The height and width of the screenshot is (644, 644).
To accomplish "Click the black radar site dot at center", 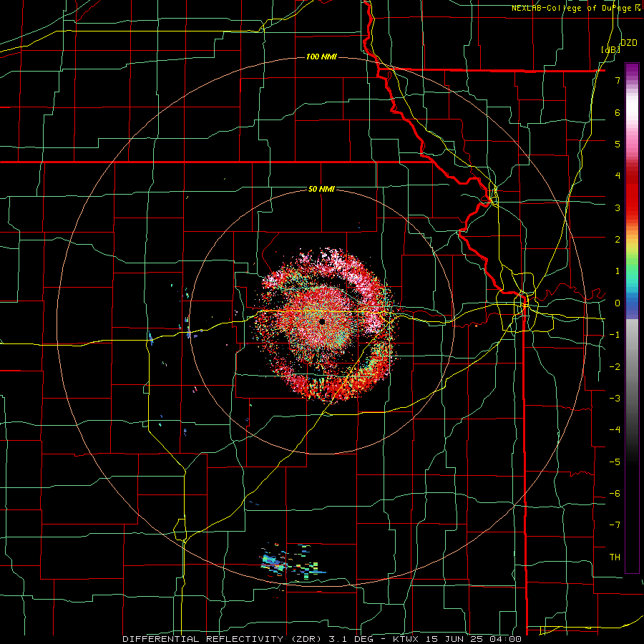I will coord(322,321).
